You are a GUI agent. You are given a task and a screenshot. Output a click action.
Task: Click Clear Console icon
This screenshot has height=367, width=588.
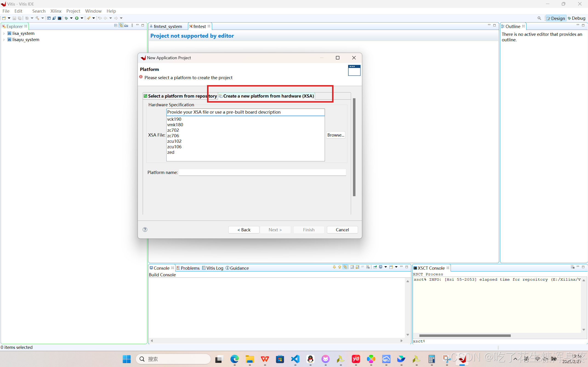tap(368, 267)
